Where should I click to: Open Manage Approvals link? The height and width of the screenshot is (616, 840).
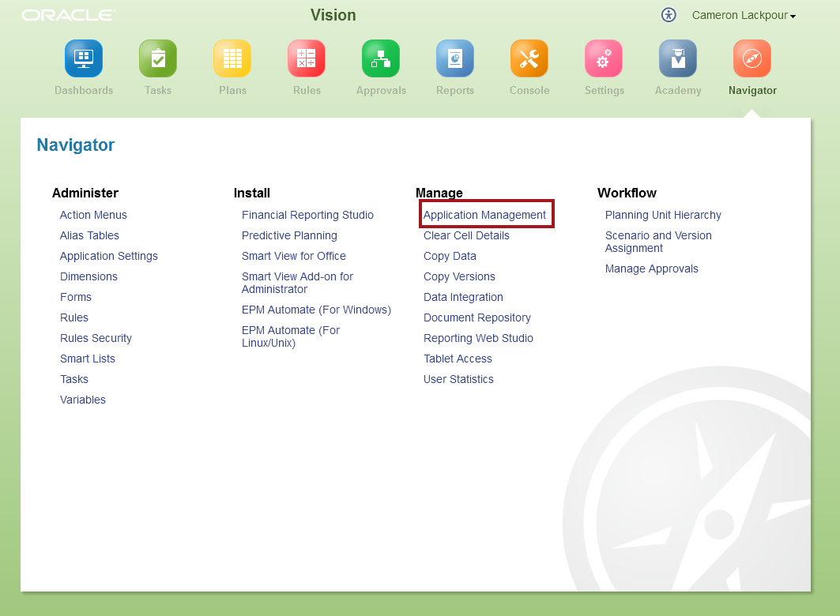click(x=651, y=269)
